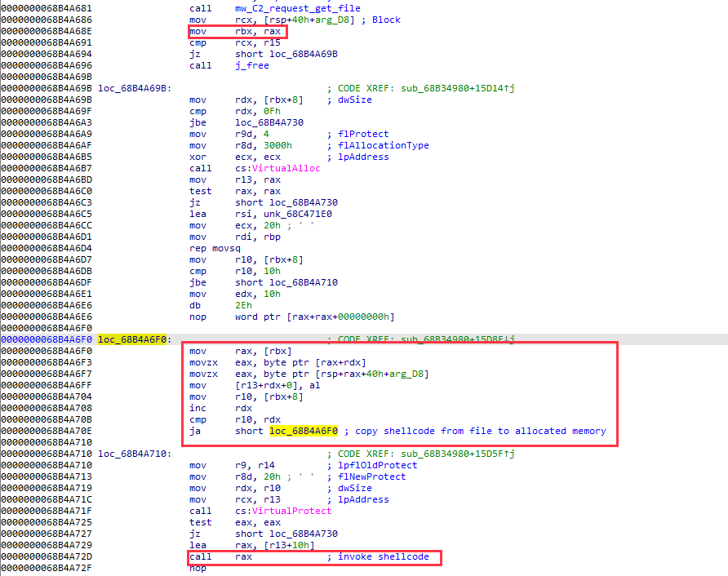Click the XREF sub_68B34980+15D14 reference
728x576 pixels.
457,88
